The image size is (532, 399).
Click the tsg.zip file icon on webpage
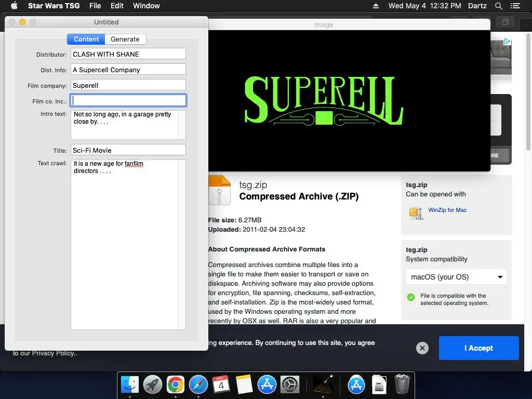(x=220, y=190)
